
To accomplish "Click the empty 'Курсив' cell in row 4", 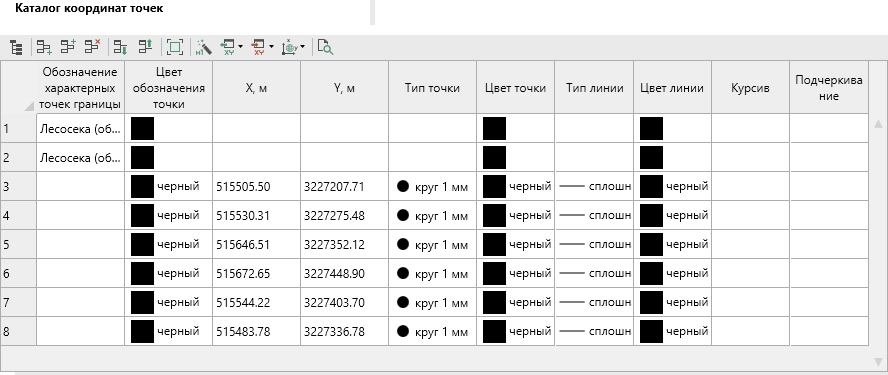I will click(750, 216).
